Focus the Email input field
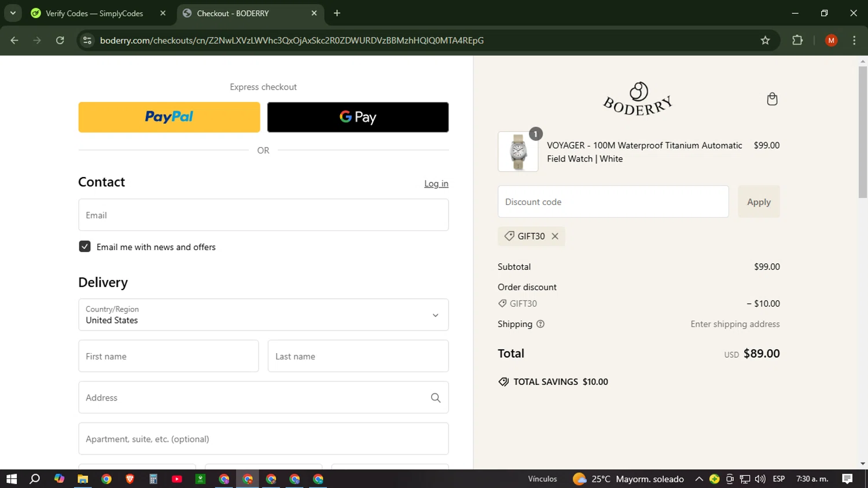Viewport: 868px width, 488px height. pyautogui.click(x=263, y=215)
